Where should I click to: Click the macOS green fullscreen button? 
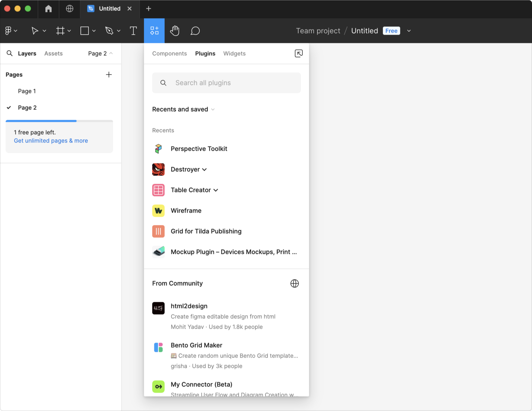tap(28, 9)
